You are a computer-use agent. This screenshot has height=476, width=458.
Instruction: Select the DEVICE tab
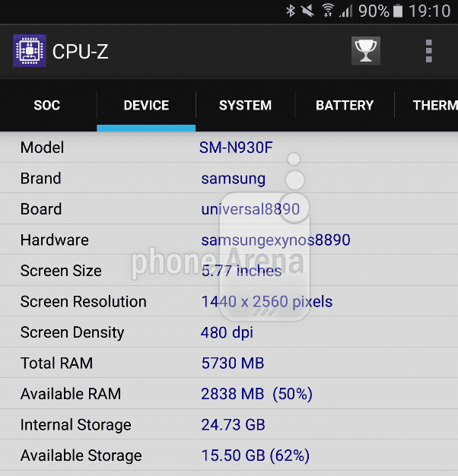coord(146,106)
